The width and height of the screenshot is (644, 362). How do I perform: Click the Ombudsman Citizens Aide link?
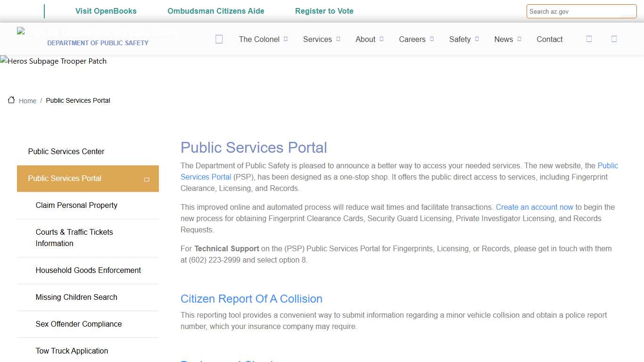tap(215, 10)
